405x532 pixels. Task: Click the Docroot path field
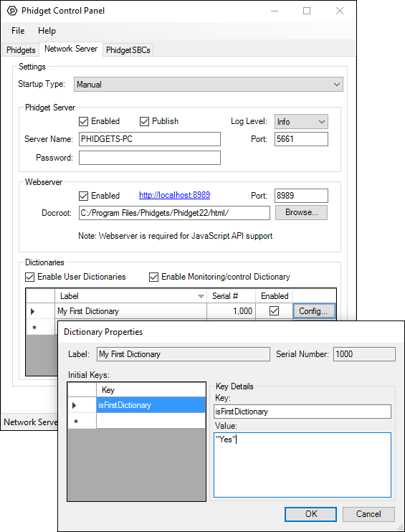pyautogui.click(x=174, y=213)
